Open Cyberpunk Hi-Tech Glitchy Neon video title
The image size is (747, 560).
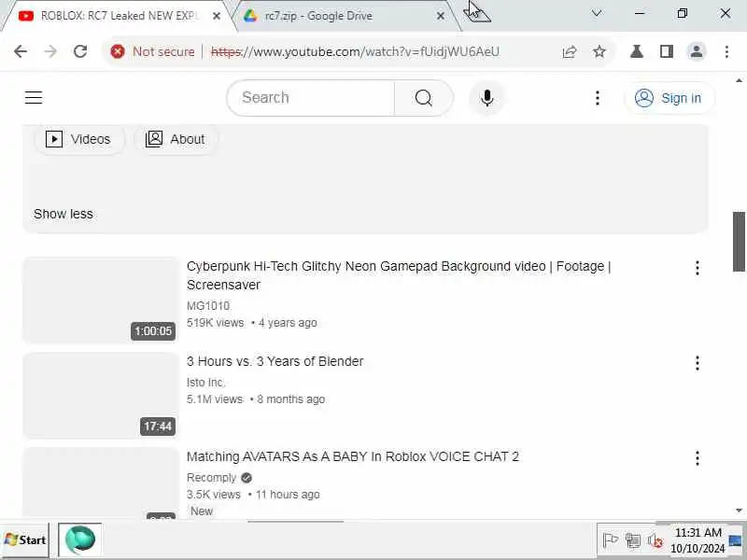tap(399, 275)
